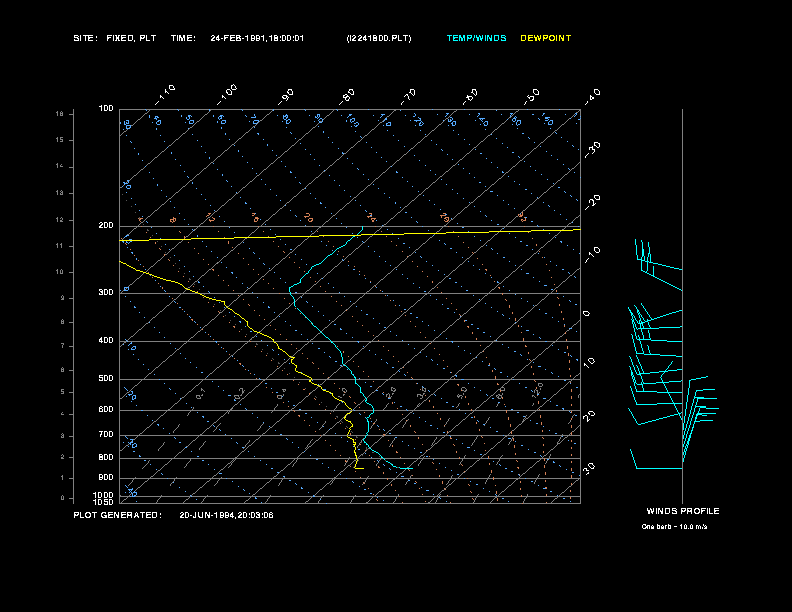Image resolution: width=792 pixels, height=612 pixels.
Task: Click the 600 pressure level label
Action: pos(106,410)
